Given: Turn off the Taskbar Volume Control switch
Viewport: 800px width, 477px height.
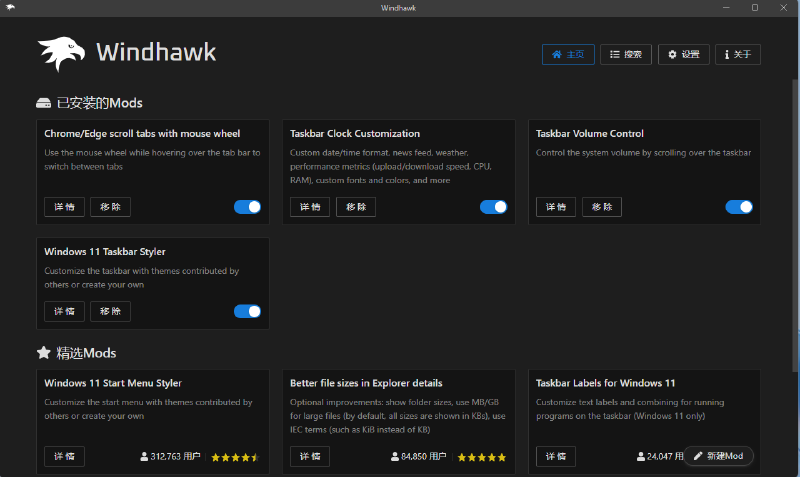Looking at the screenshot, I should pyautogui.click(x=739, y=207).
